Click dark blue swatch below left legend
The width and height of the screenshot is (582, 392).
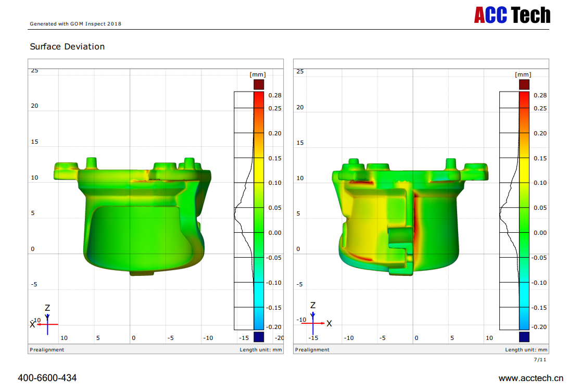[x=259, y=336]
